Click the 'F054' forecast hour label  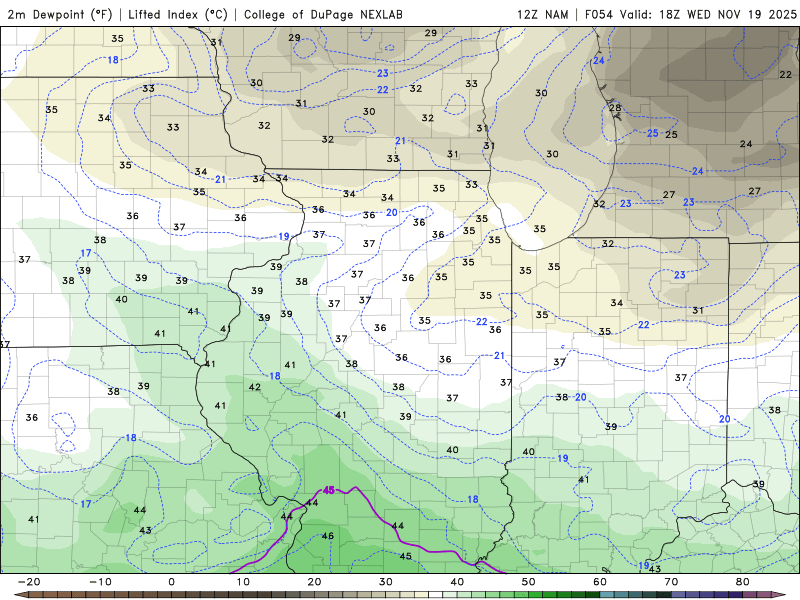coord(599,14)
